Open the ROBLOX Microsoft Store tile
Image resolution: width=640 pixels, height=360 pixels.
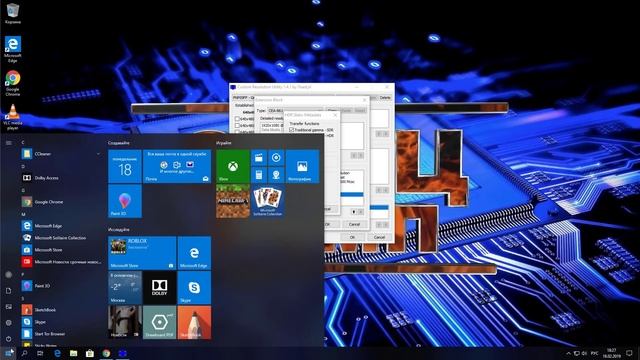pos(142,253)
